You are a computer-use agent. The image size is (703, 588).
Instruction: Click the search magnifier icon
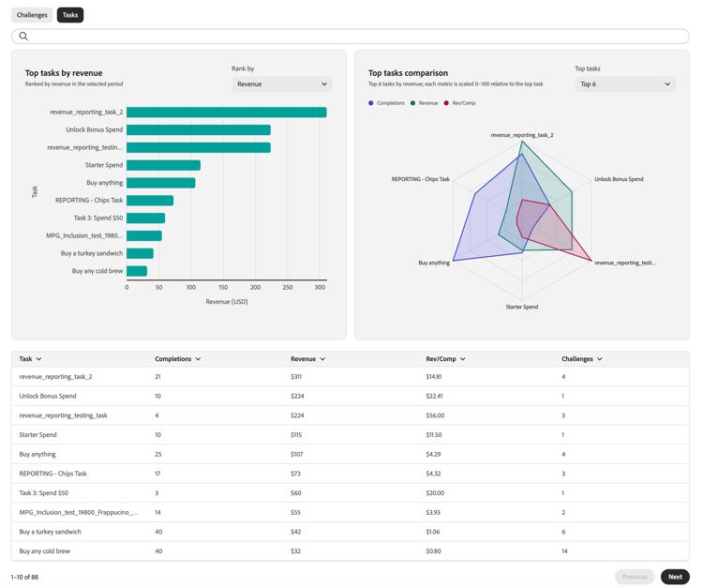coord(23,37)
